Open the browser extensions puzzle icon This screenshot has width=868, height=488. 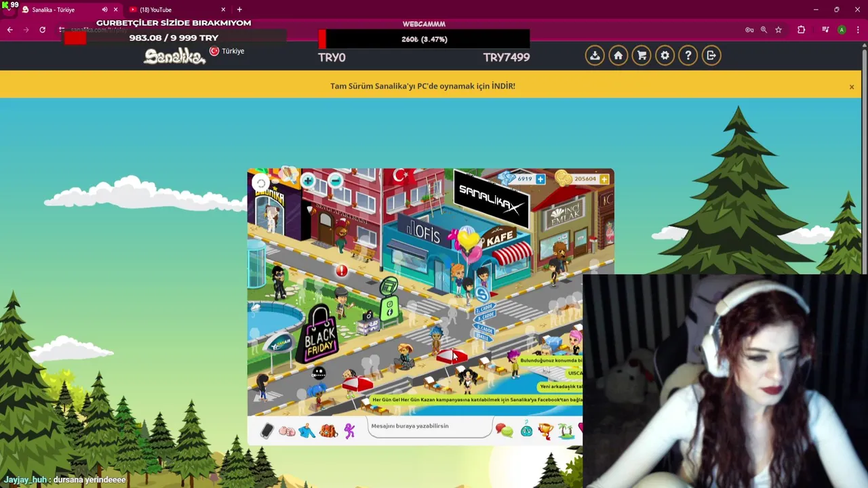pos(801,30)
